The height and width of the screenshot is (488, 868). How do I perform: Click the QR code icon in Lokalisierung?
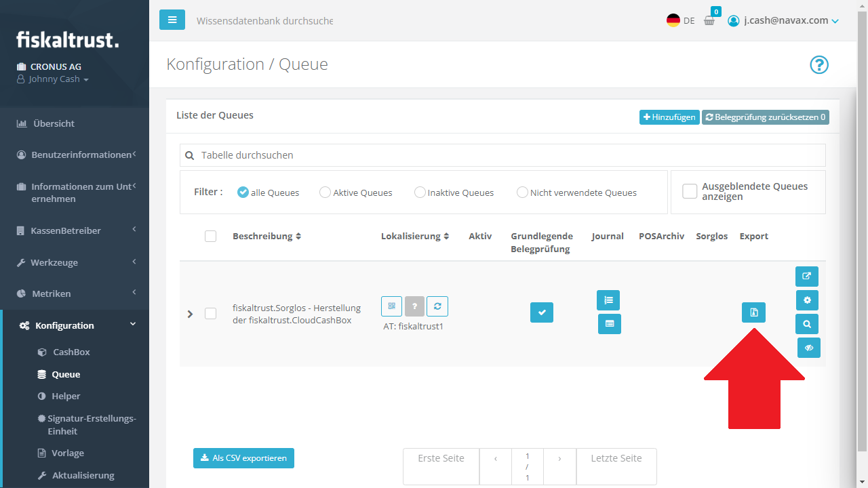(x=391, y=306)
